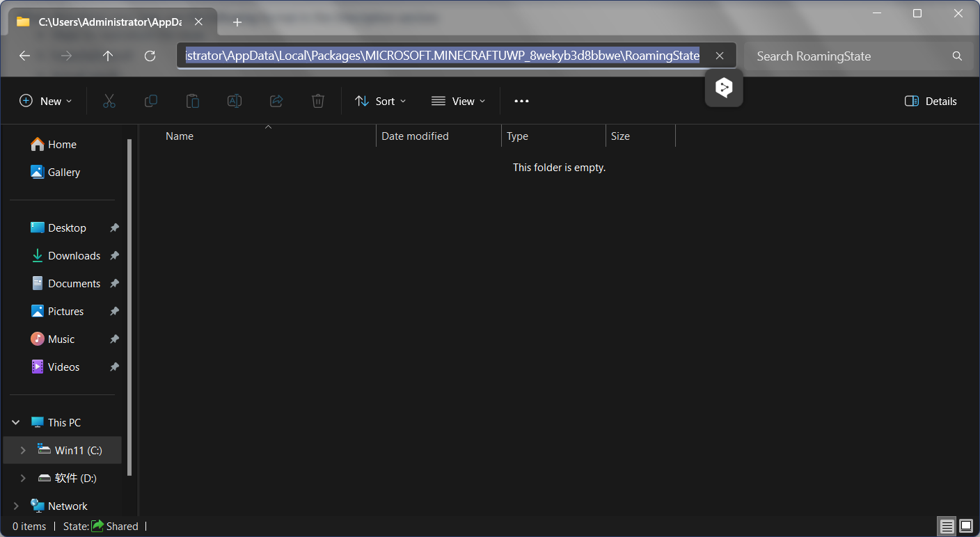Open the New item dropdown
Screen dimensions: 980x537
(46, 101)
